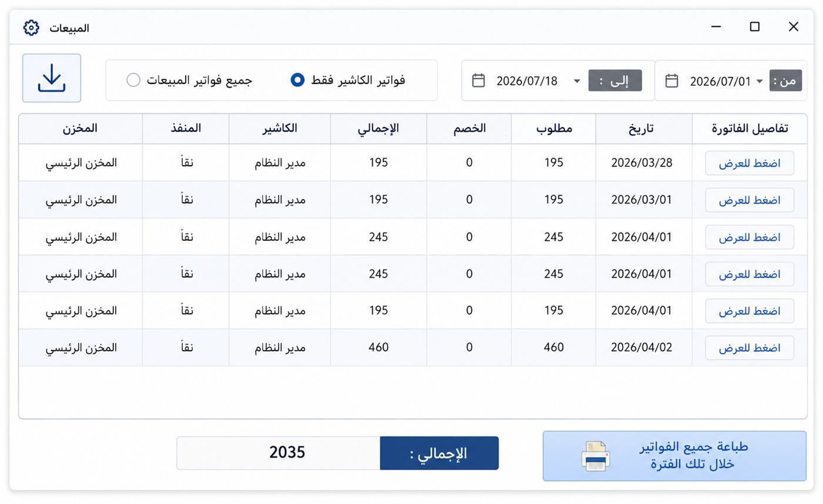This screenshot has height=504, width=823.
Task: Click the download export icon button
Action: click(x=52, y=78)
